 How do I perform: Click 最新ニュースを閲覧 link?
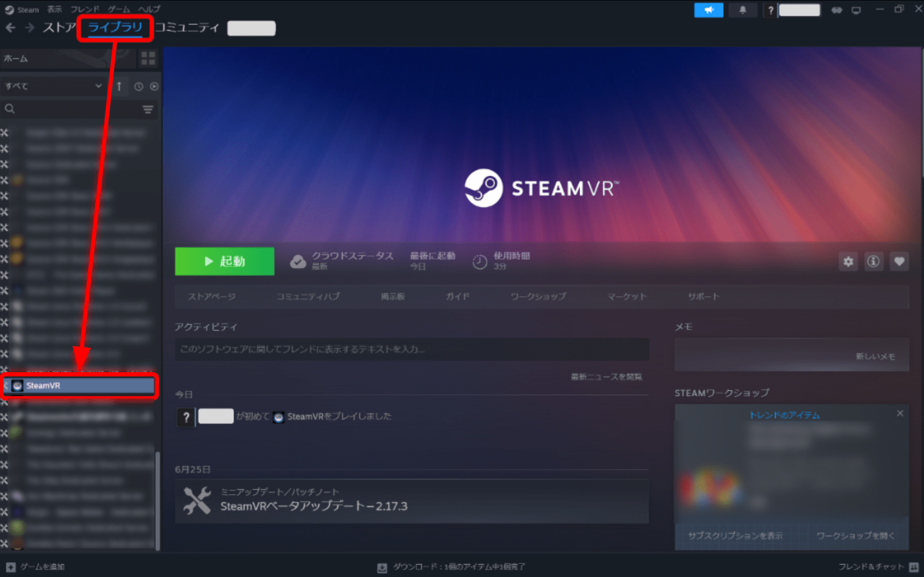point(606,377)
